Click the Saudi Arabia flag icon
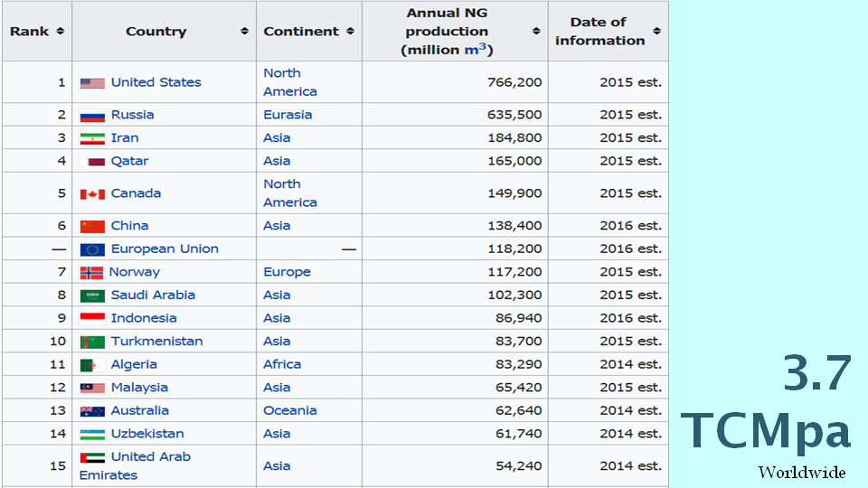868x488 pixels. (92, 296)
